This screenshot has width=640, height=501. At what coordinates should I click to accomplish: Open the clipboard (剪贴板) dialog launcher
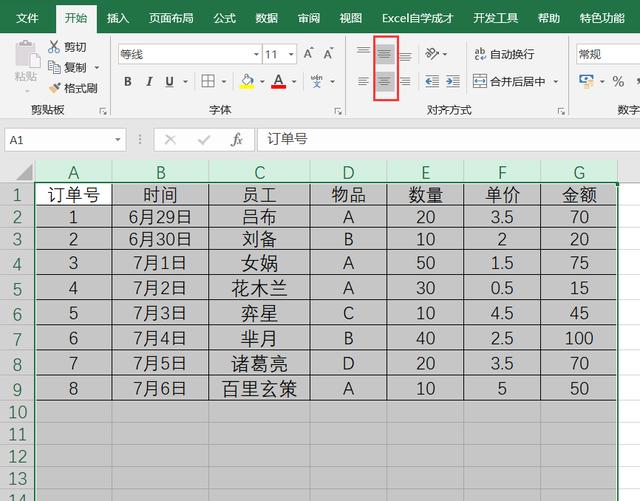pyautogui.click(x=103, y=111)
